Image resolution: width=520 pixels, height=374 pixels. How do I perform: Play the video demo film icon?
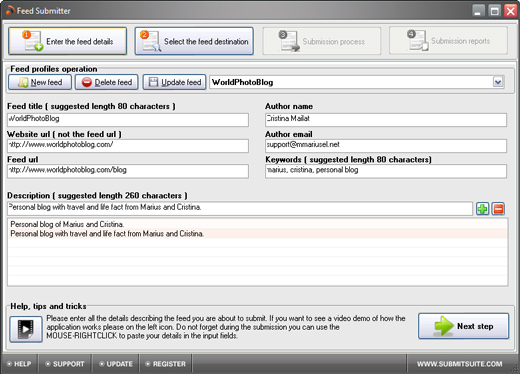(26, 329)
